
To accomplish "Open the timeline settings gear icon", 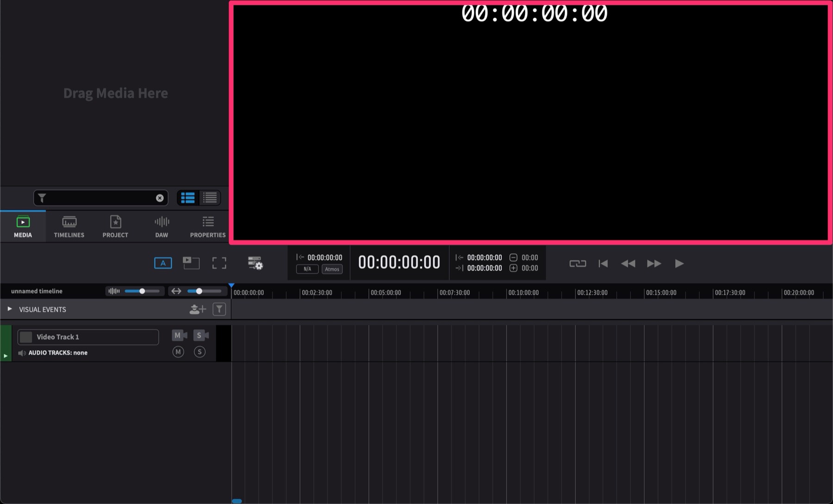I will [x=255, y=263].
